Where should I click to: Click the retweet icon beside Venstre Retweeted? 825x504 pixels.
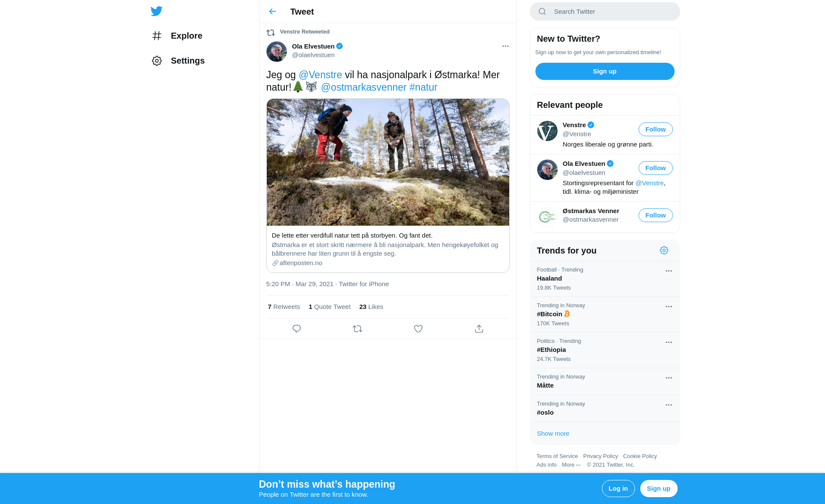point(271,32)
